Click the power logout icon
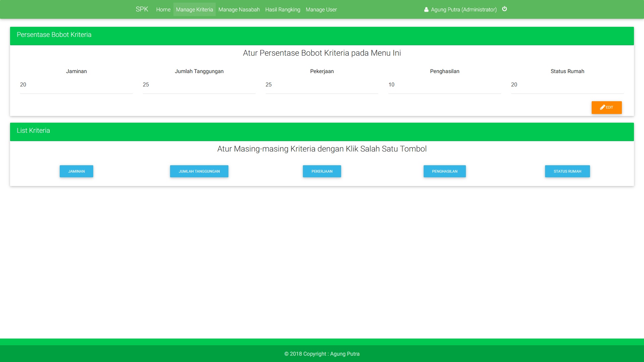Viewport: 644px width, 362px height. [504, 9]
